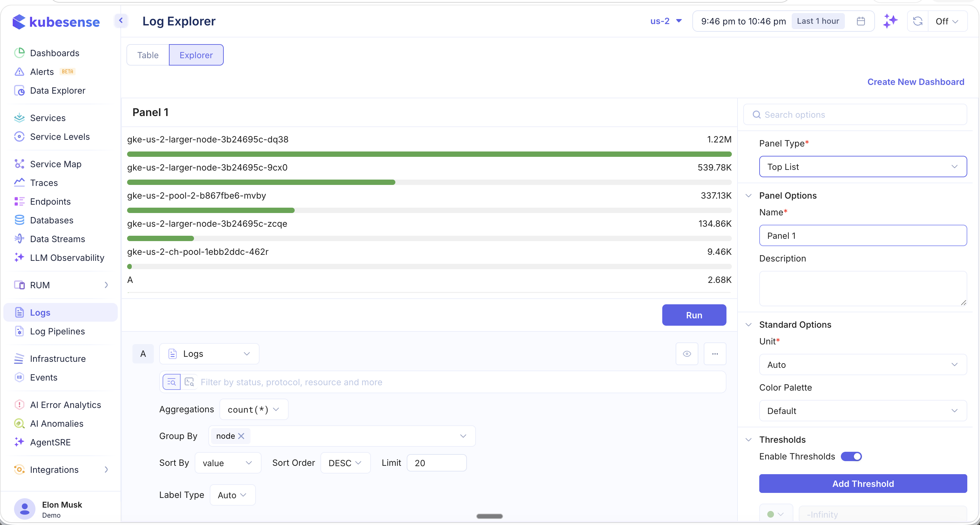Screen dimensions: 980x525
Task: Collapse the sidebar with the back chevron
Action: 121,20
